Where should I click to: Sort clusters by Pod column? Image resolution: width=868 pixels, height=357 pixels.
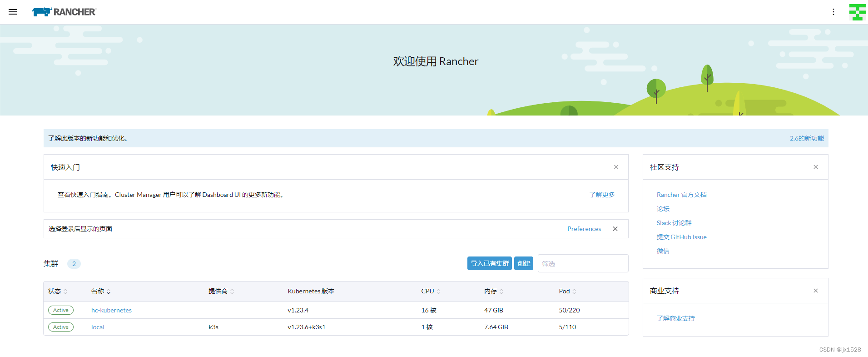tap(567, 291)
